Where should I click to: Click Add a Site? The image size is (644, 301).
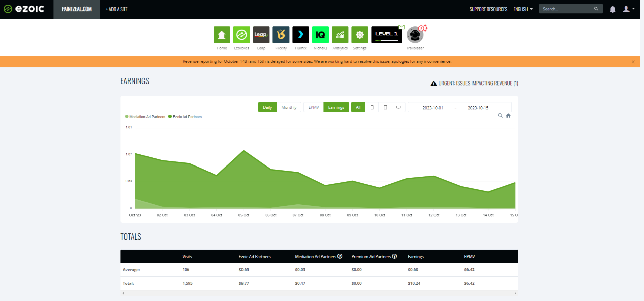(117, 9)
